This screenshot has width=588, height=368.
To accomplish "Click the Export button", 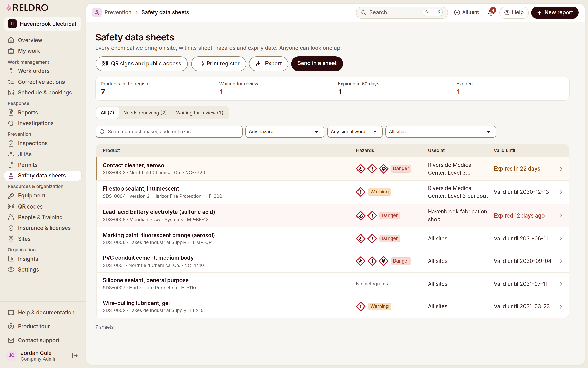I will [x=268, y=64].
